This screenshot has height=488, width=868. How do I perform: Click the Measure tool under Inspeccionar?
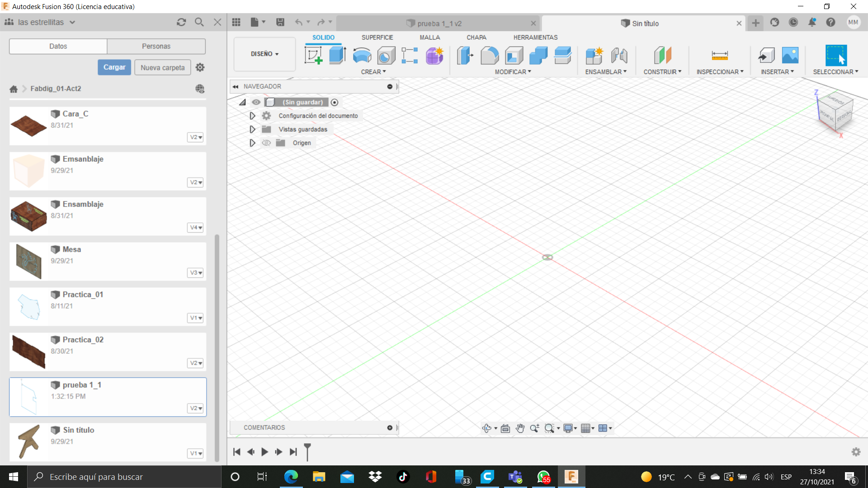click(719, 56)
